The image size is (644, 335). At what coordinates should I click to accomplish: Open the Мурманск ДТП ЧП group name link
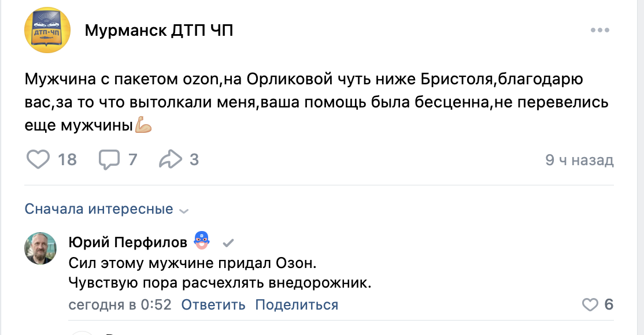coord(159,30)
